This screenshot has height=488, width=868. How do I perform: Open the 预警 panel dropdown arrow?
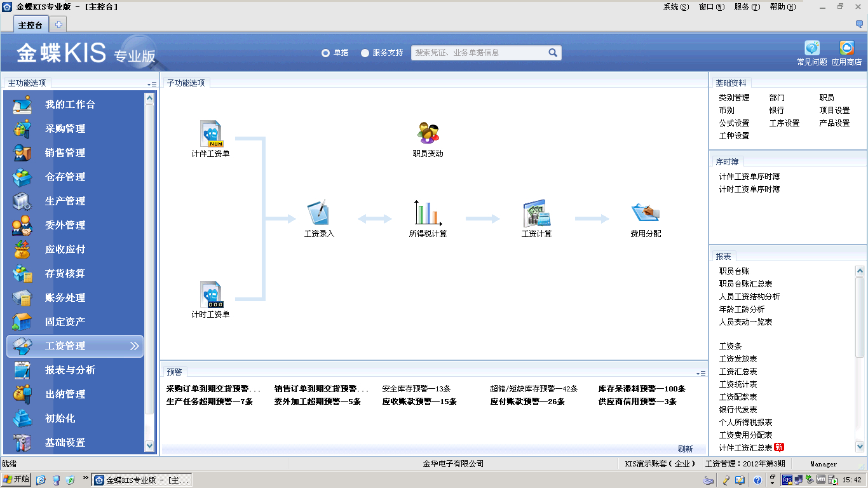click(x=701, y=373)
